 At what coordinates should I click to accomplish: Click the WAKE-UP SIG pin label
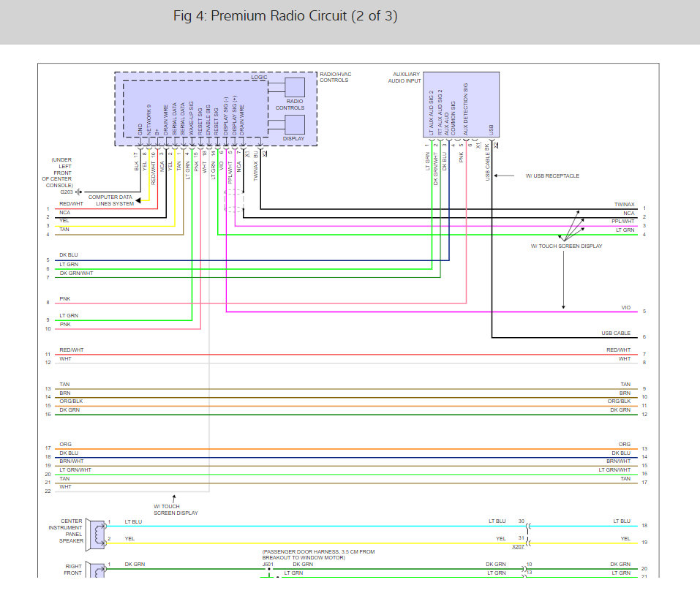point(191,118)
